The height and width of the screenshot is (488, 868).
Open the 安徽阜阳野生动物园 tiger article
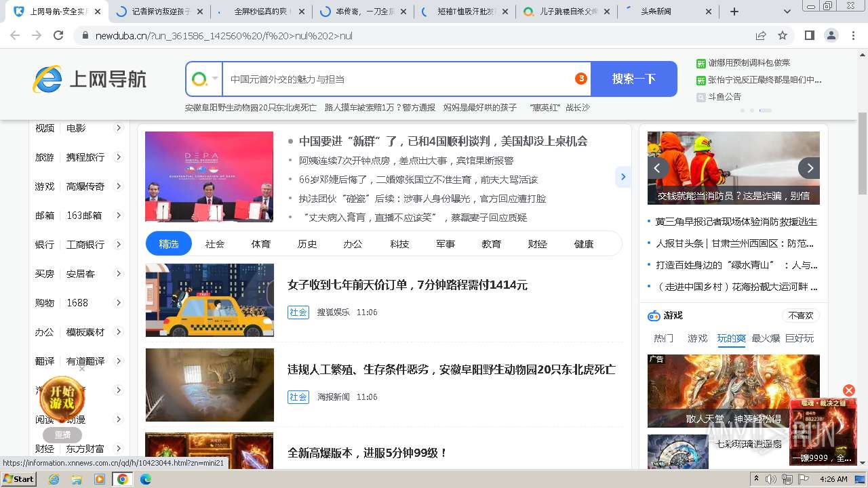pyautogui.click(x=452, y=369)
